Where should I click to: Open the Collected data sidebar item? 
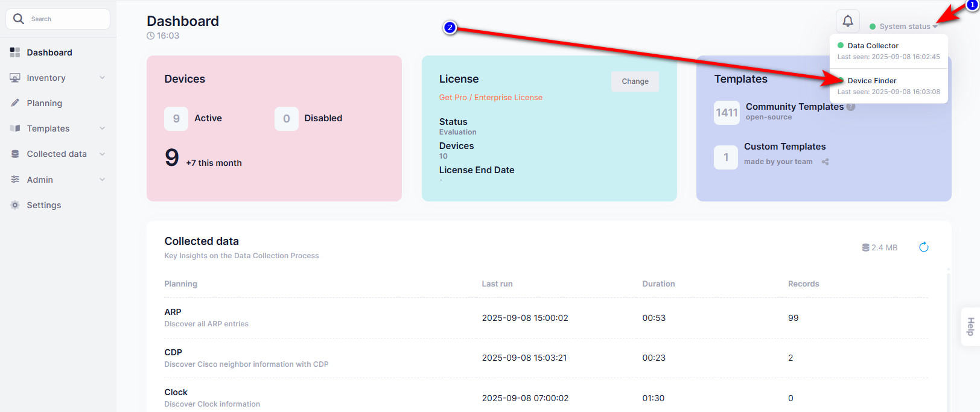click(x=58, y=154)
